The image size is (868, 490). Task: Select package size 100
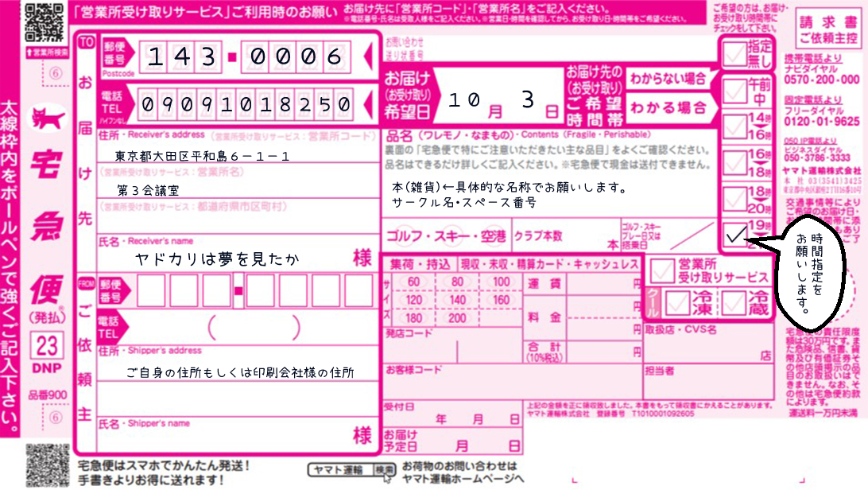501,282
